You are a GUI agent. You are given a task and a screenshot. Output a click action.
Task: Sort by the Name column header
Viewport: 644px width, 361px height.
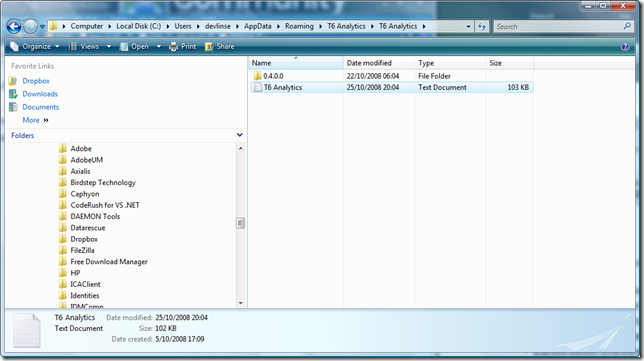(x=296, y=63)
